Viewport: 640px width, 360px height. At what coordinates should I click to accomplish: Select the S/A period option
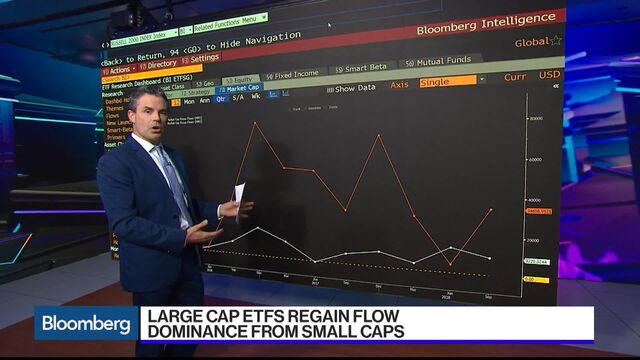[x=238, y=98]
